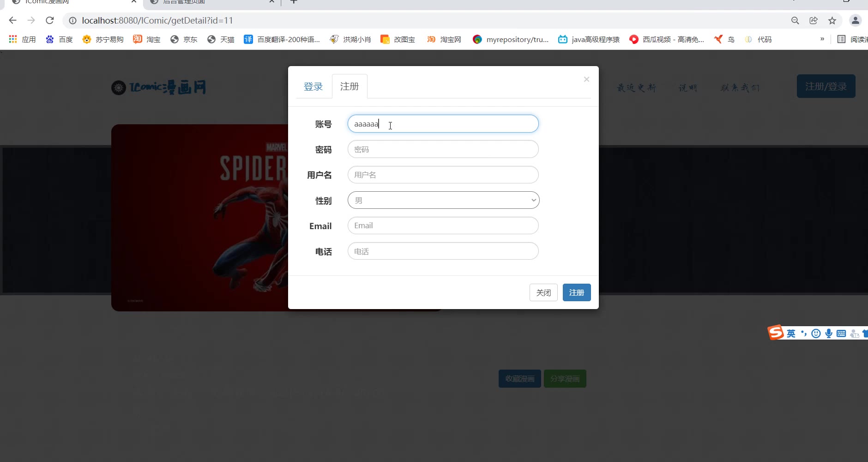This screenshot has width=868, height=462.
Task: Open Sogou soft keyboard icon
Action: point(841,334)
